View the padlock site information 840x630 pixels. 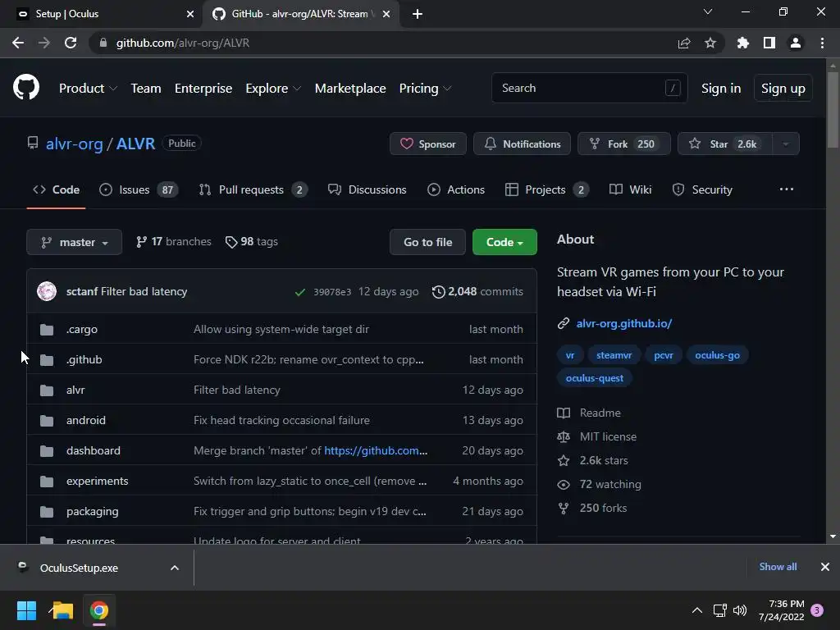[x=103, y=43]
